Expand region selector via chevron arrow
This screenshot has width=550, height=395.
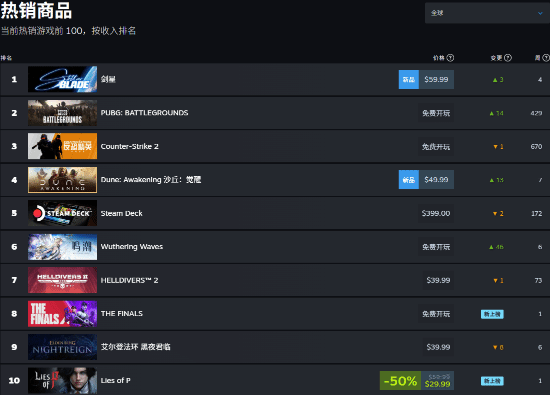[540, 13]
